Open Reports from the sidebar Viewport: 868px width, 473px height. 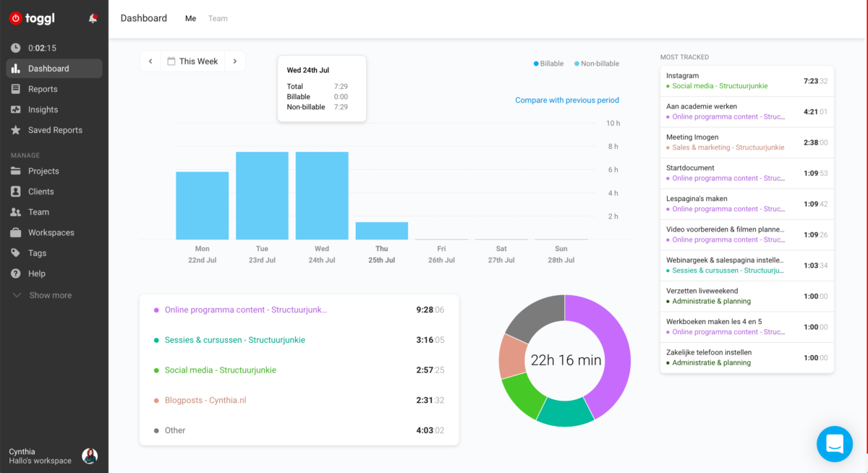click(x=43, y=89)
